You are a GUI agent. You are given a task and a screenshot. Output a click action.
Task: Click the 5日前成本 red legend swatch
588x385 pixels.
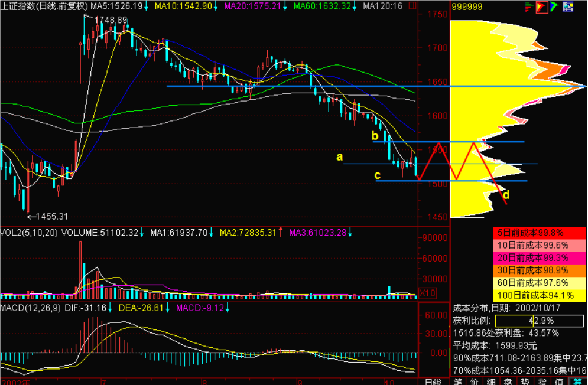538,233
